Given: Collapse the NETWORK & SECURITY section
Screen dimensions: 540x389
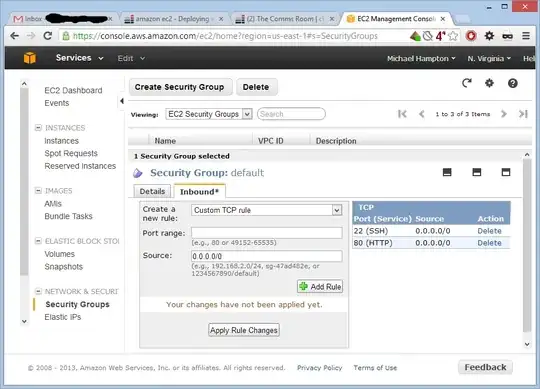Looking at the screenshot, I should click(x=38, y=291).
